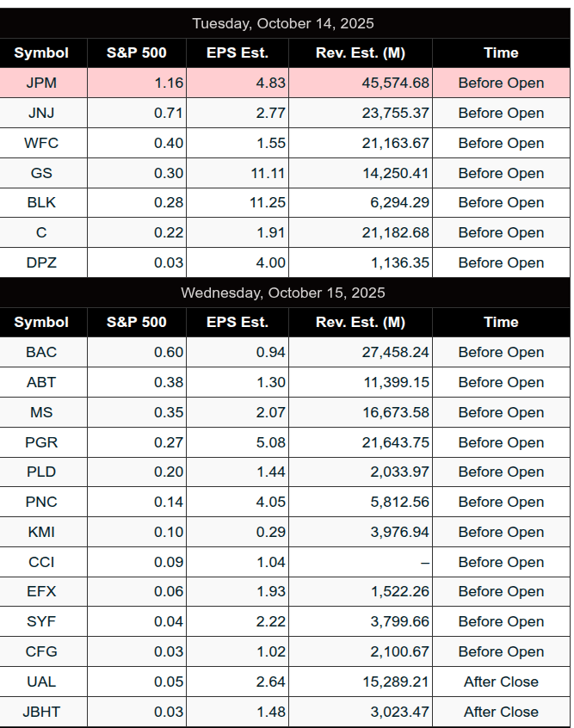Click the Wednesday, October 15, 2025 heading
This screenshot has width=574, height=728.
pyautogui.click(x=283, y=293)
